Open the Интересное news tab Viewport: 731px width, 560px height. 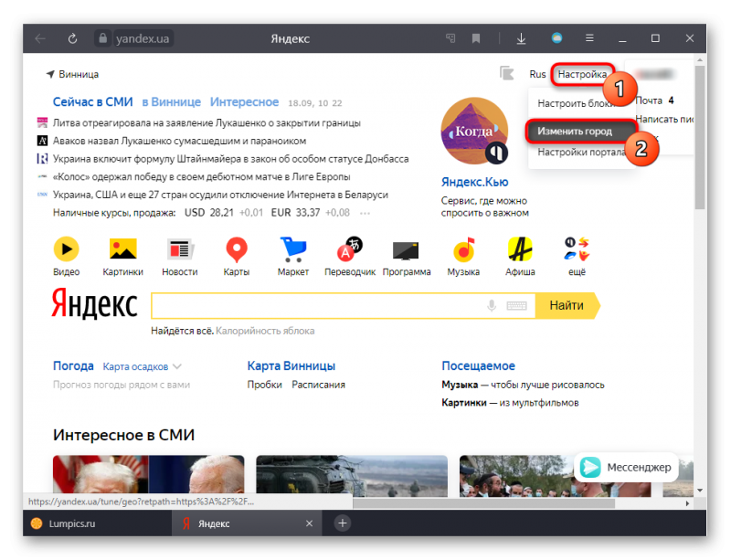tap(244, 101)
